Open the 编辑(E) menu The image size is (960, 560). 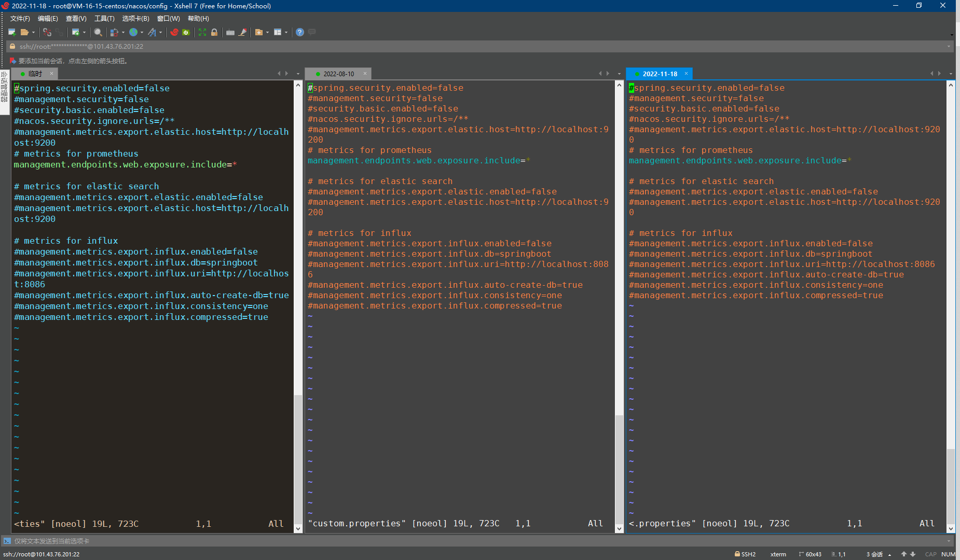coord(48,19)
